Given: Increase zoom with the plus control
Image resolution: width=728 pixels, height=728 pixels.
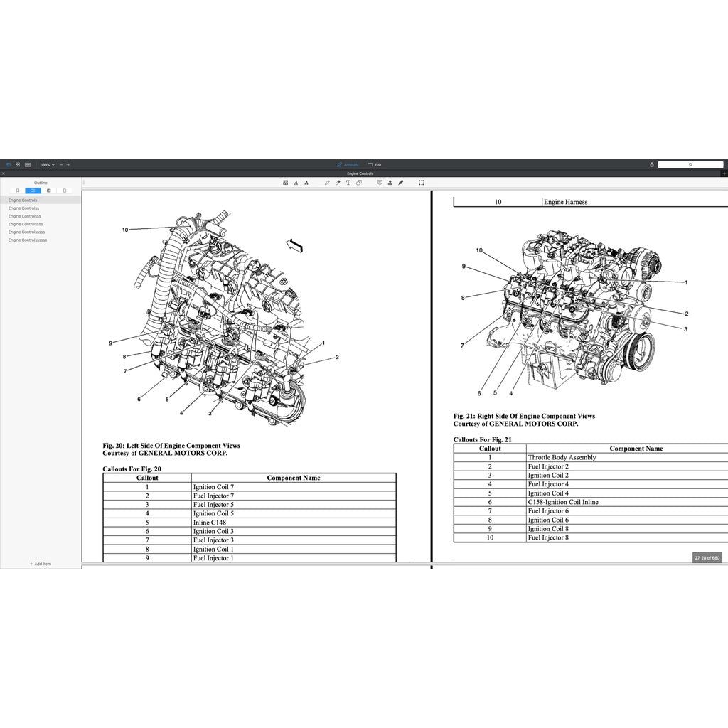Looking at the screenshot, I should tap(68, 164).
